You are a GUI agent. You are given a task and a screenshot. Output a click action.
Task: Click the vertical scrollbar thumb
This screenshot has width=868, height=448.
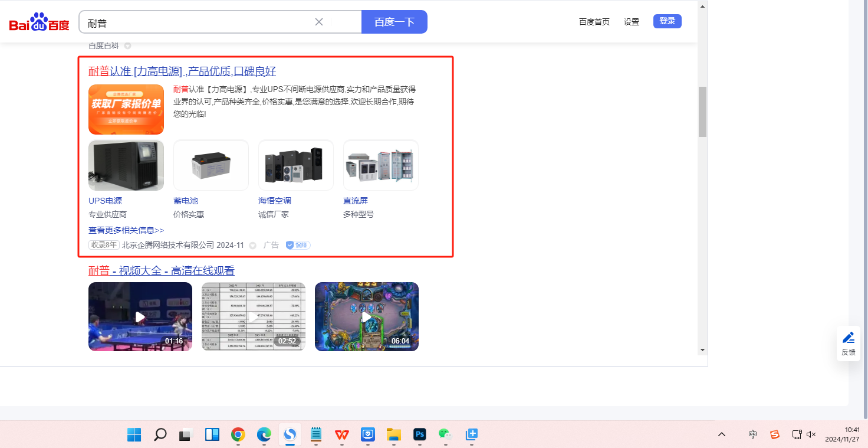(x=702, y=112)
